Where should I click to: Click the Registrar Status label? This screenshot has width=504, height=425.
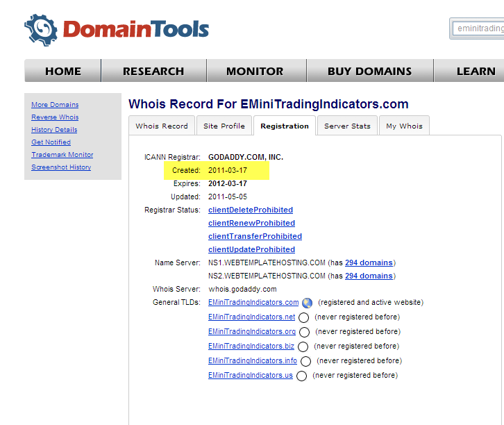(172, 210)
